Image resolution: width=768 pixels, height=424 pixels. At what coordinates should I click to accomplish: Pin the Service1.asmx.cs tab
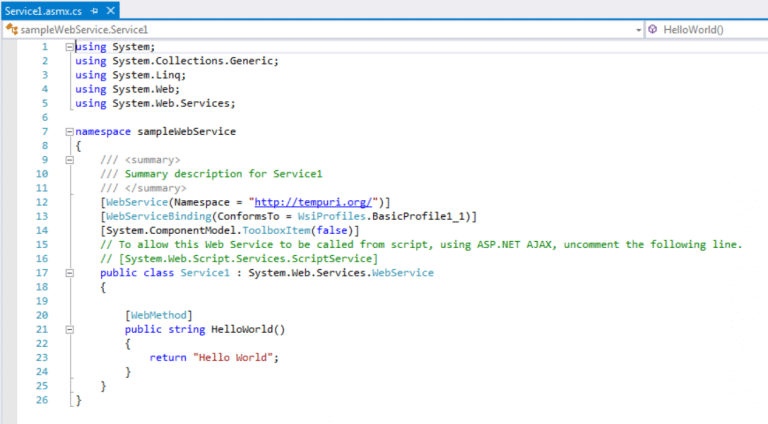point(94,9)
